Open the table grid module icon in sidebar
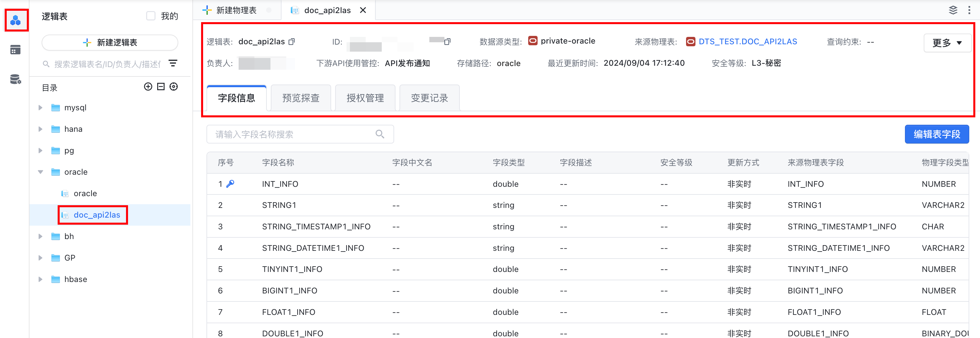Viewport: 980px width, 338px height. (16, 50)
